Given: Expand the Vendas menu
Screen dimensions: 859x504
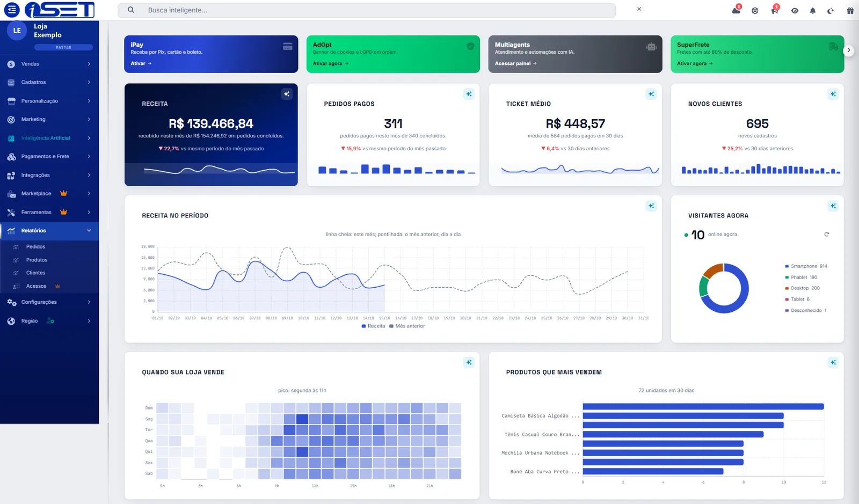Looking at the screenshot, I should [x=49, y=64].
